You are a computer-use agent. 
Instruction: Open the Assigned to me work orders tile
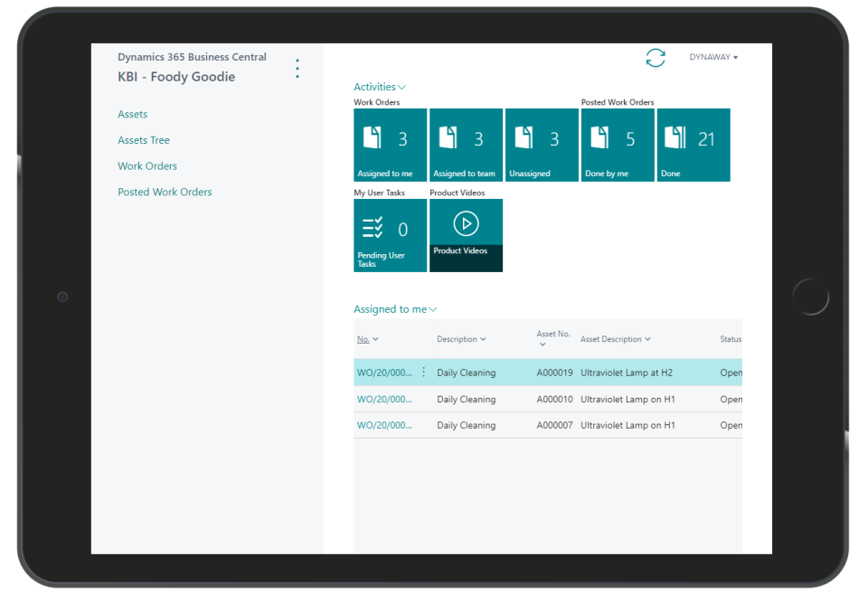(390, 145)
